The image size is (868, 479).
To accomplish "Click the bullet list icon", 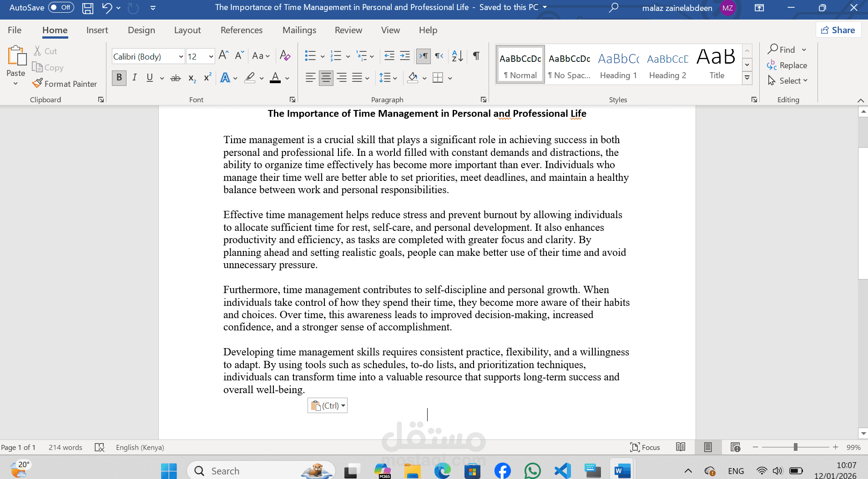I will pyautogui.click(x=310, y=56).
